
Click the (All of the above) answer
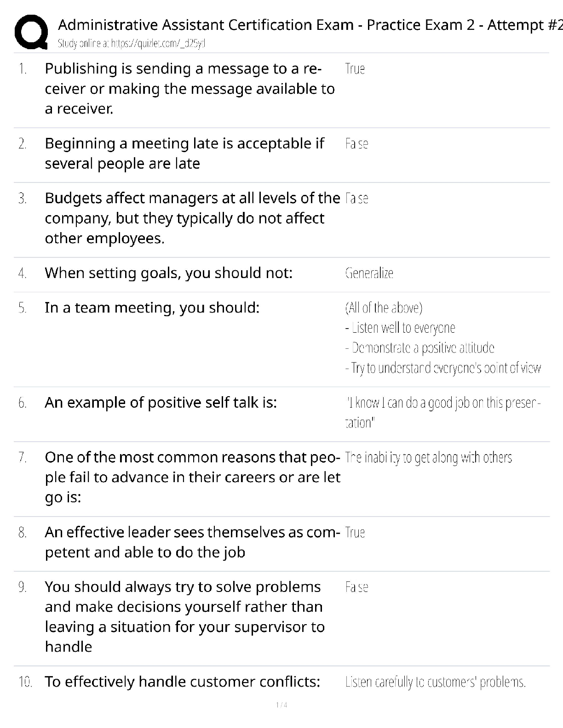pos(384,307)
